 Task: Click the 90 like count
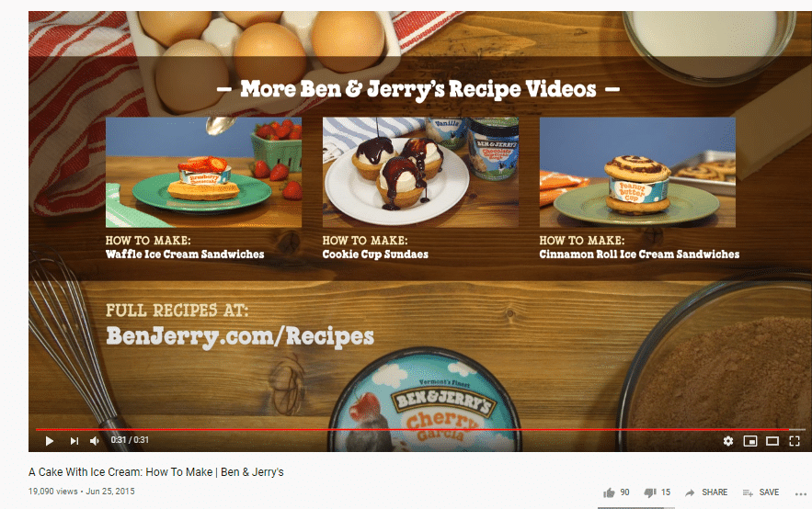624,492
